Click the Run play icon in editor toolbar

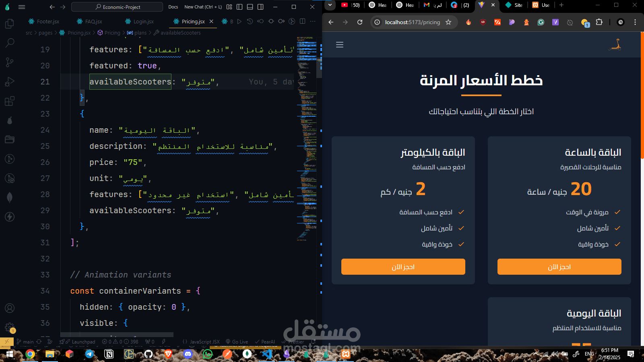click(239, 21)
